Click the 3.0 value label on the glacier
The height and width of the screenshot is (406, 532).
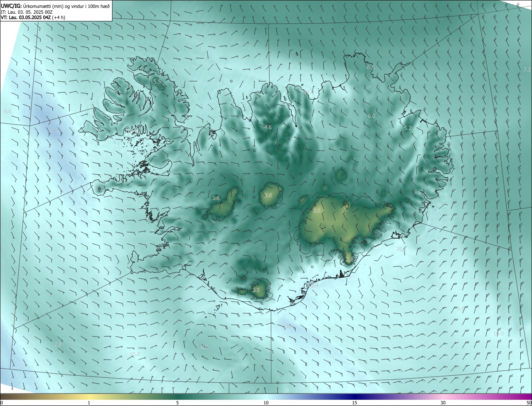[268, 195]
